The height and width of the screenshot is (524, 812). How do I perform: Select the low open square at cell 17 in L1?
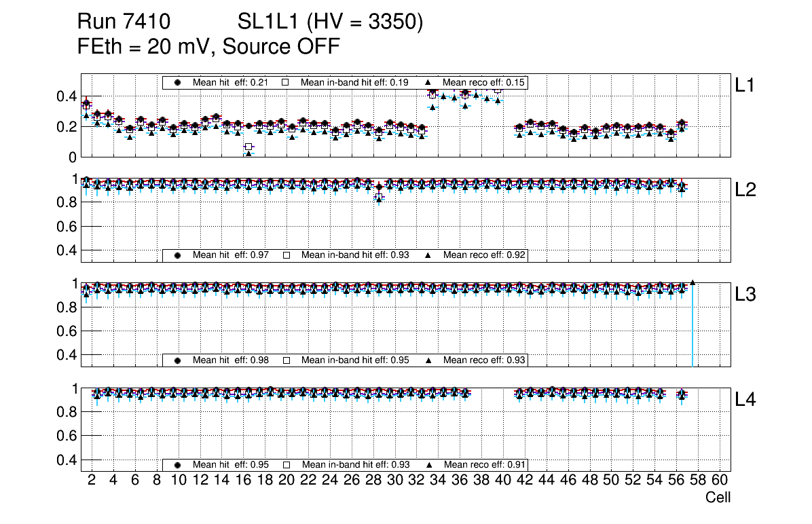pos(248,147)
